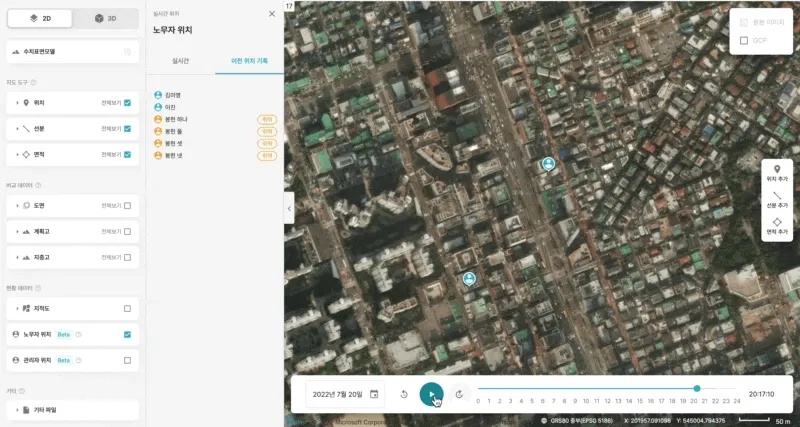Close the 노무자 위치 panel
Image resolution: width=800 pixels, height=427 pixels.
pyautogui.click(x=272, y=14)
